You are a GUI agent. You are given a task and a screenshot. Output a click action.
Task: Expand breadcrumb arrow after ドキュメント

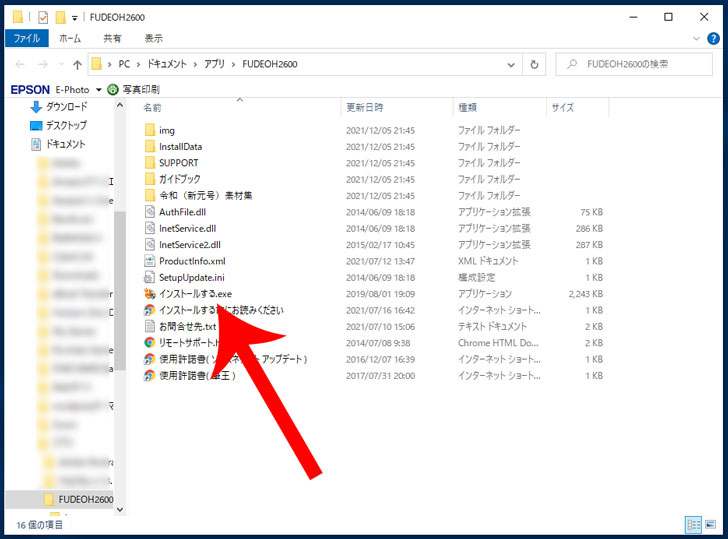[195, 65]
